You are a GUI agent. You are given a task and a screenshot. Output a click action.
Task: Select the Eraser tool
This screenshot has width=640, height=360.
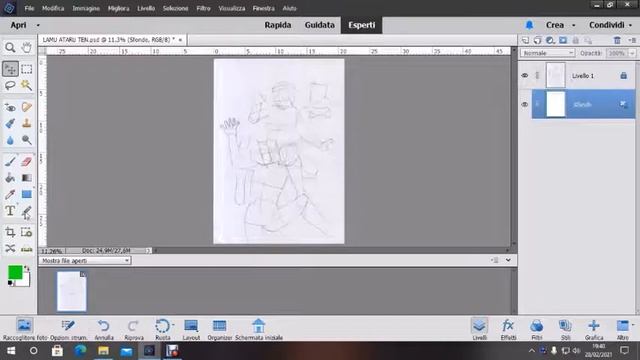click(27, 162)
